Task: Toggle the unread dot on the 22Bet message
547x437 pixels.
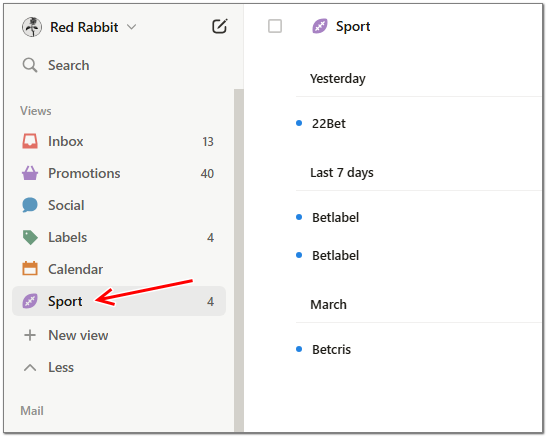Action: point(299,123)
